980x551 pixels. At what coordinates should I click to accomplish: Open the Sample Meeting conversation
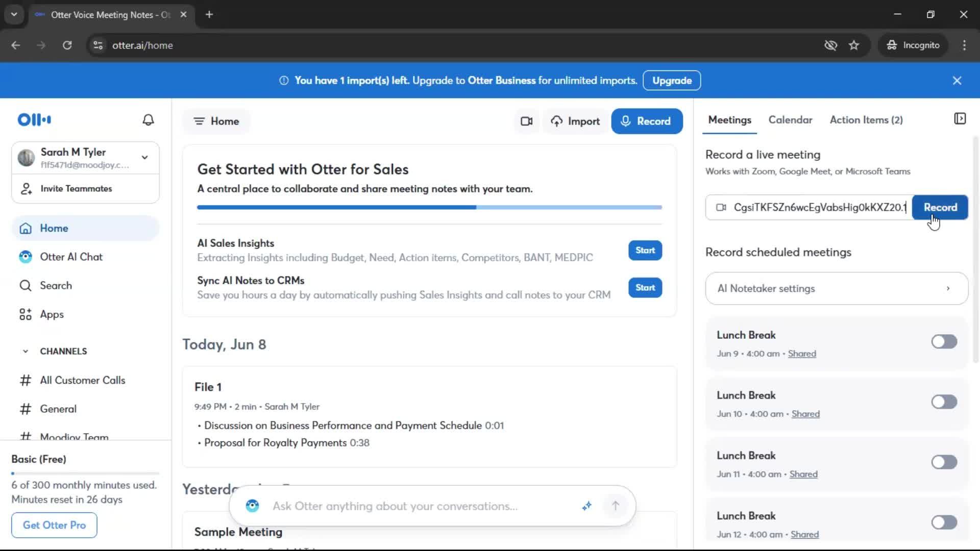[238, 532]
